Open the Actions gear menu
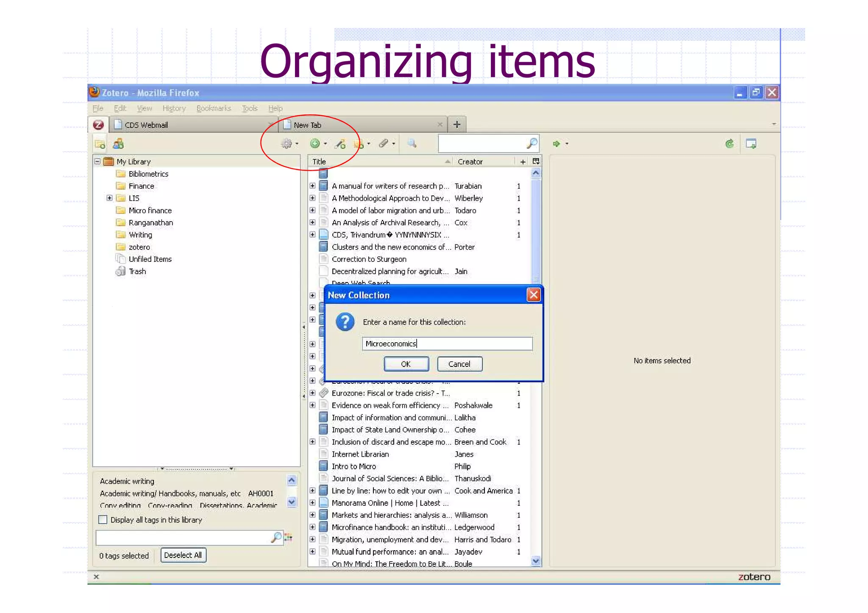The image size is (868, 613). point(287,144)
